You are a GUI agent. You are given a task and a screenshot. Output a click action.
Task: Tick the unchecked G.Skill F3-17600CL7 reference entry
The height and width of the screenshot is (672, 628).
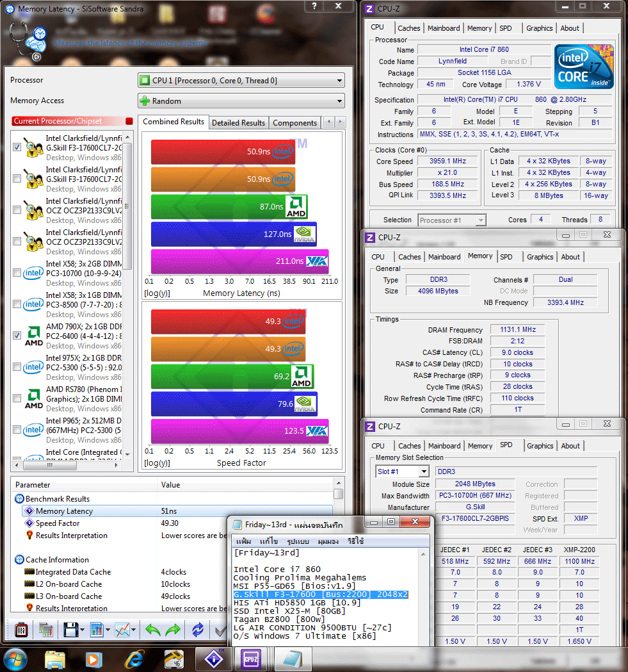click(x=17, y=179)
